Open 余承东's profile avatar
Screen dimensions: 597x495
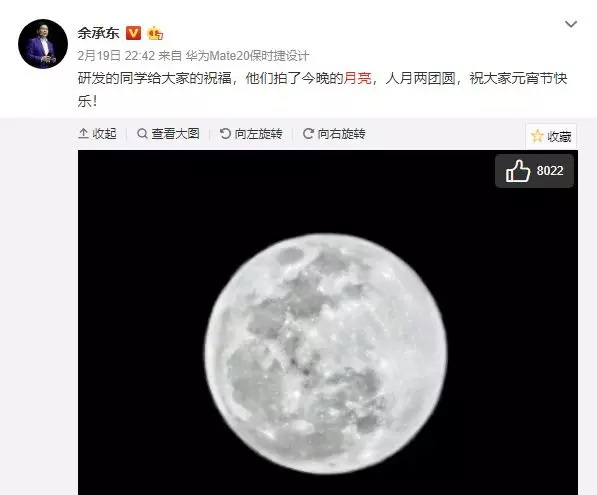(43, 44)
